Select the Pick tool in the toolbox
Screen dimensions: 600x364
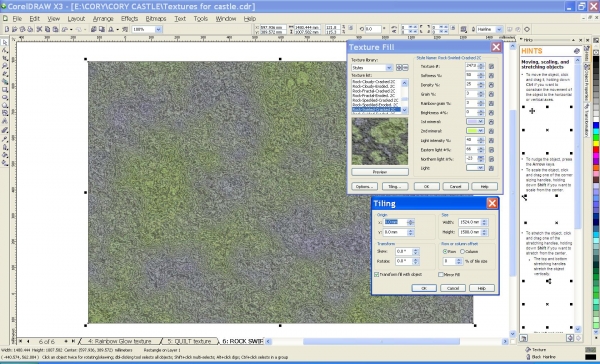tap(5, 42)
